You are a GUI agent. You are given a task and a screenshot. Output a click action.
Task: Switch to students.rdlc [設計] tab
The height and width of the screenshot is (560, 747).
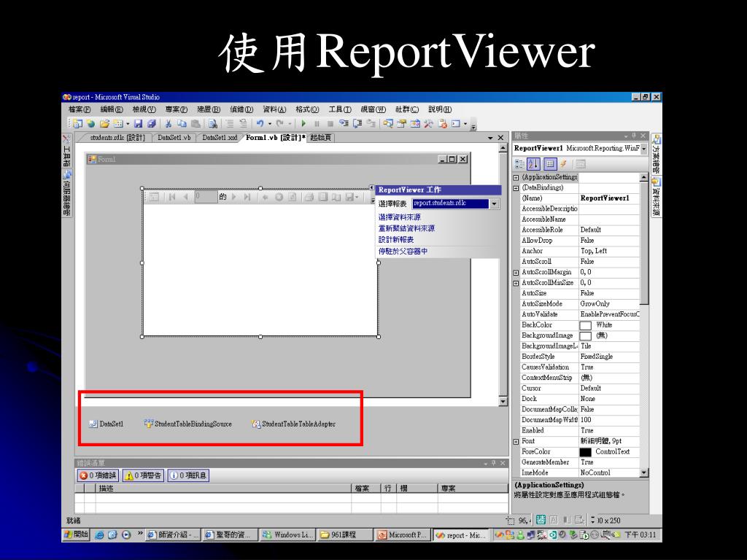point(117,138)
